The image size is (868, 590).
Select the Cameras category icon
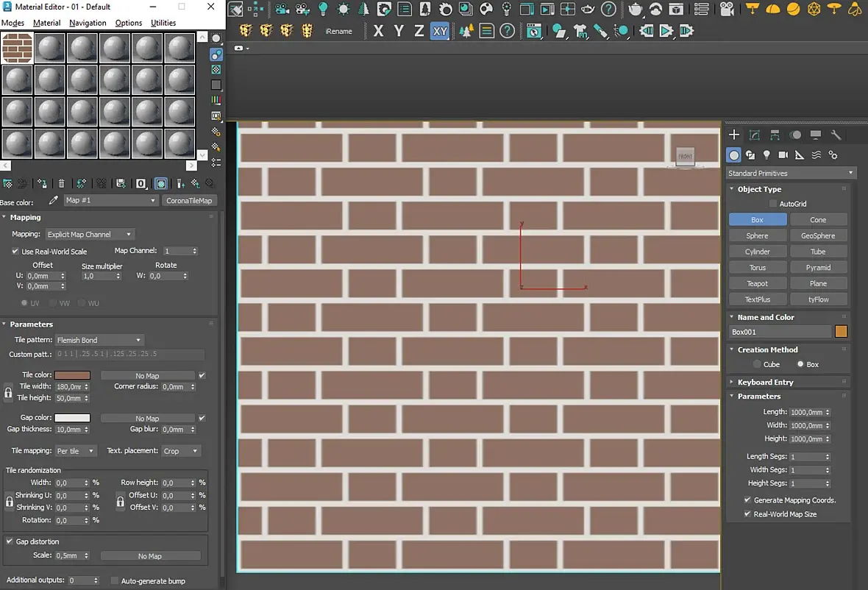click(x=783, y=155)
